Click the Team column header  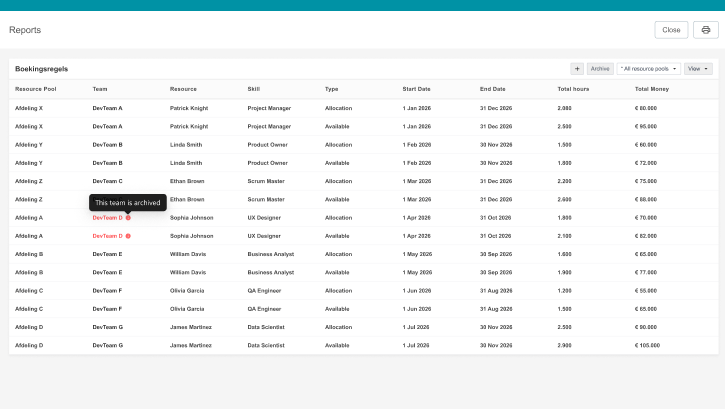tap(99, 89)
